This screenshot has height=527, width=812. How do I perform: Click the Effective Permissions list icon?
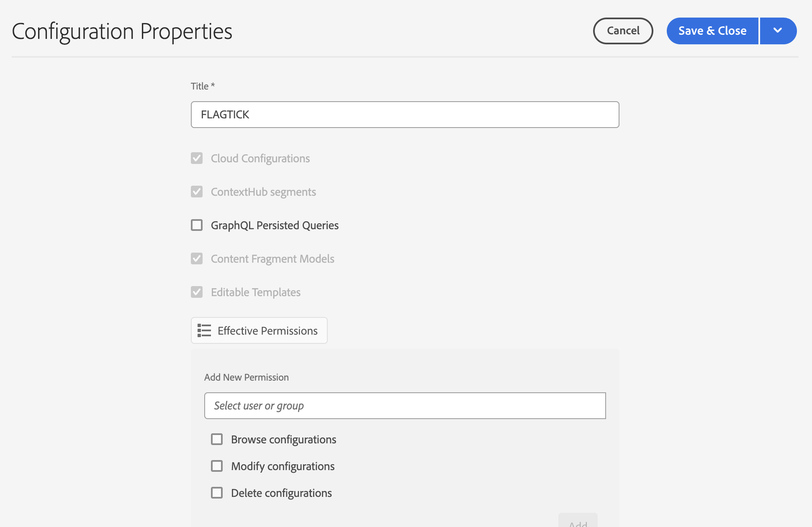[204, 330]
